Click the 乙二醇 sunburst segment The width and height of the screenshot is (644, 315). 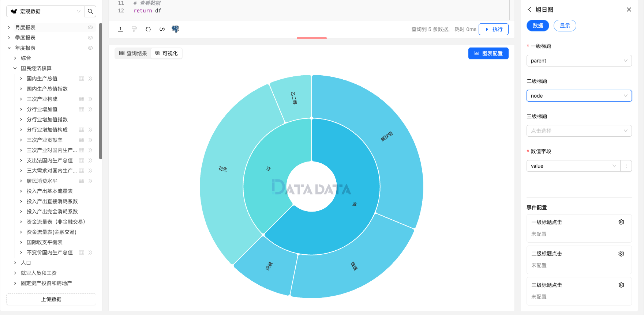pyautogui.click(x=294, y=98)
